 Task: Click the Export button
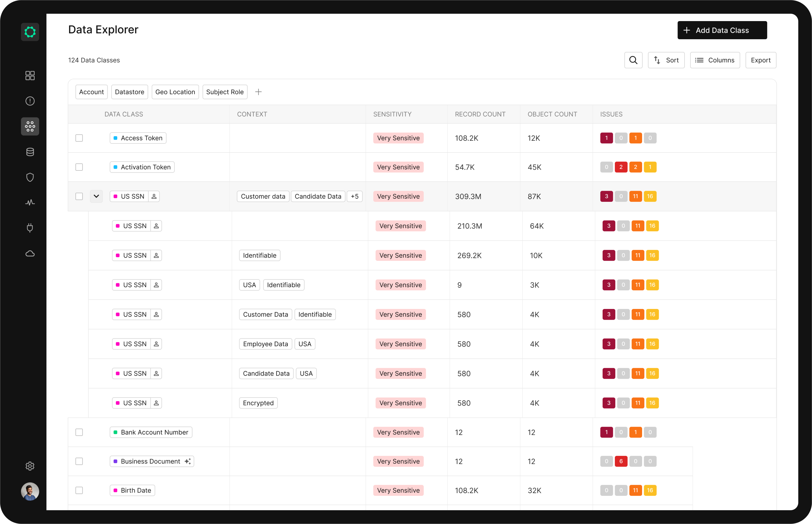pyautogui.click(x=761, y=60)
